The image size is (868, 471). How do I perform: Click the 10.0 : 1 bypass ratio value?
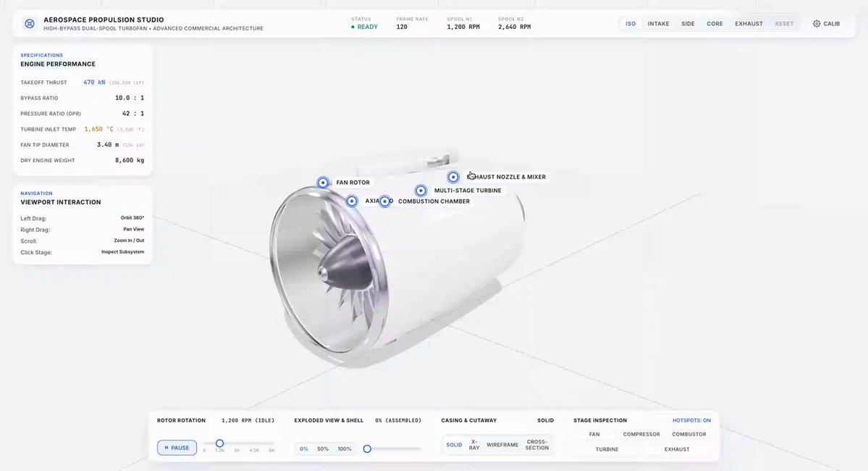click(x=130, y=98)
